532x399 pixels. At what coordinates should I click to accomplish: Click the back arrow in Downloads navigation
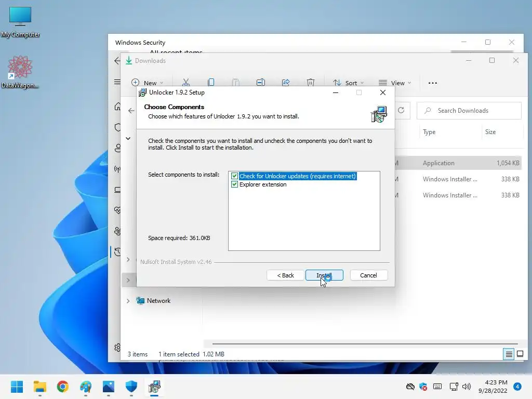point(131,111)
